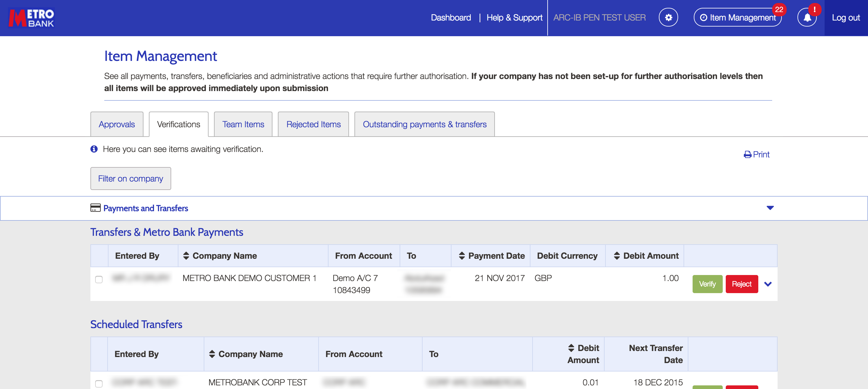868x389 pixels.
Task: Sort Scheduled Transfers by Company Name
Action: (212, 354)
